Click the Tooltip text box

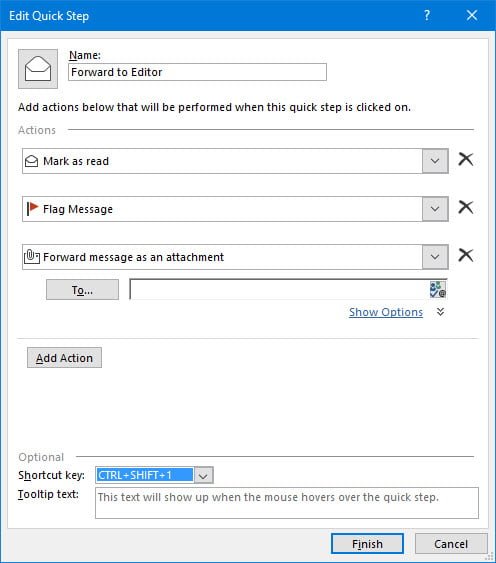point(287,503)
